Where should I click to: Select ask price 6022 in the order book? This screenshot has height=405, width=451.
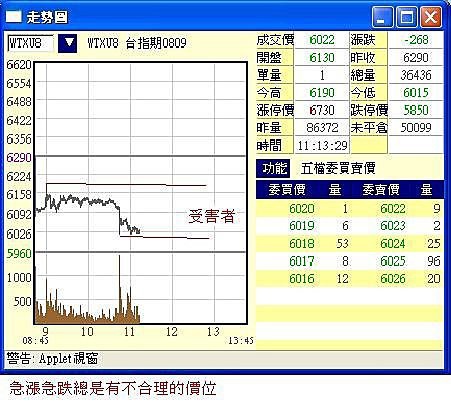393,209
